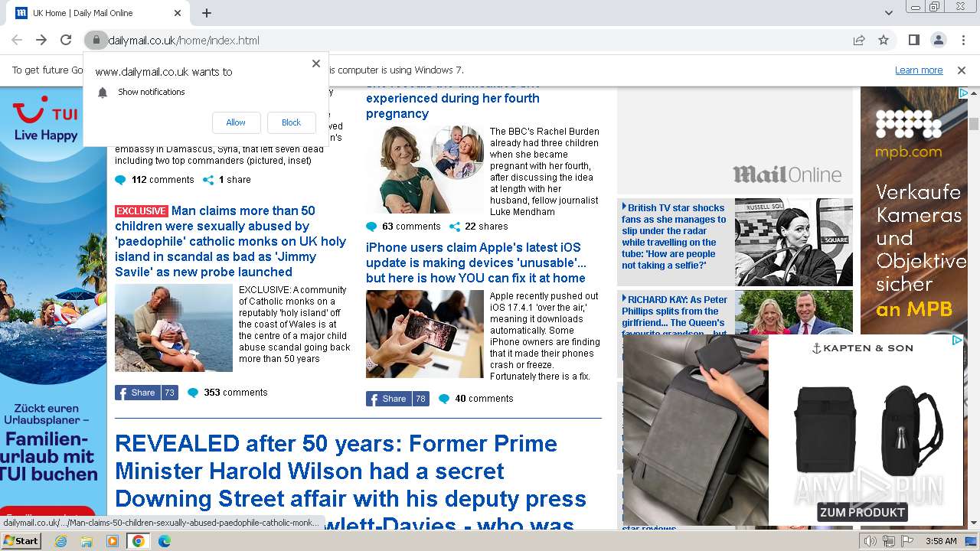Click the ZUM PRODUKT ad button
Viewport: 980px width, 551px height.
(862, 513)
